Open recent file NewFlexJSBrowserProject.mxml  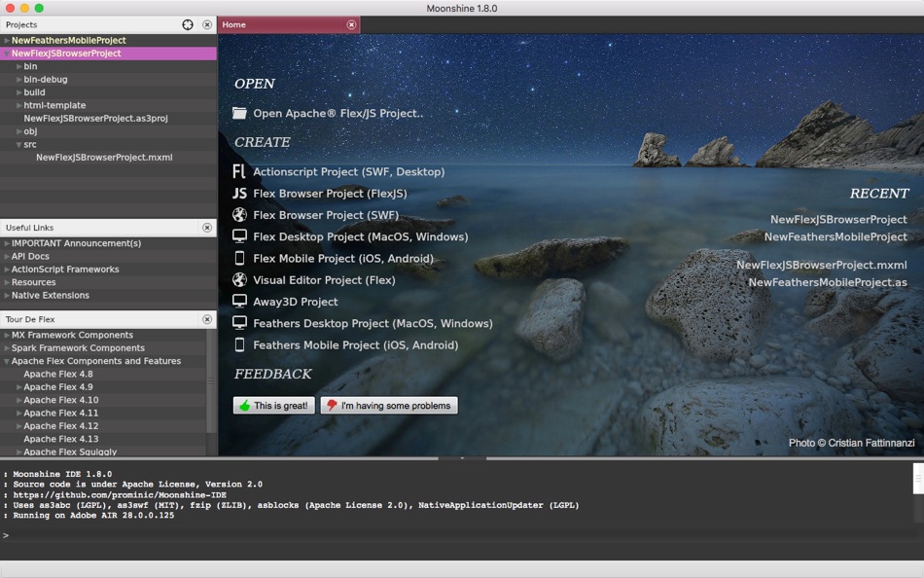(822, 265)
